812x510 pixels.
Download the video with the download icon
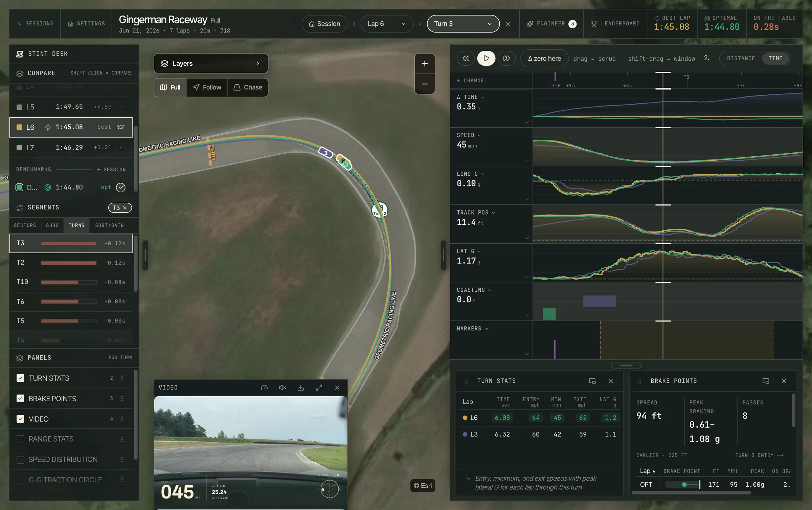300,387
